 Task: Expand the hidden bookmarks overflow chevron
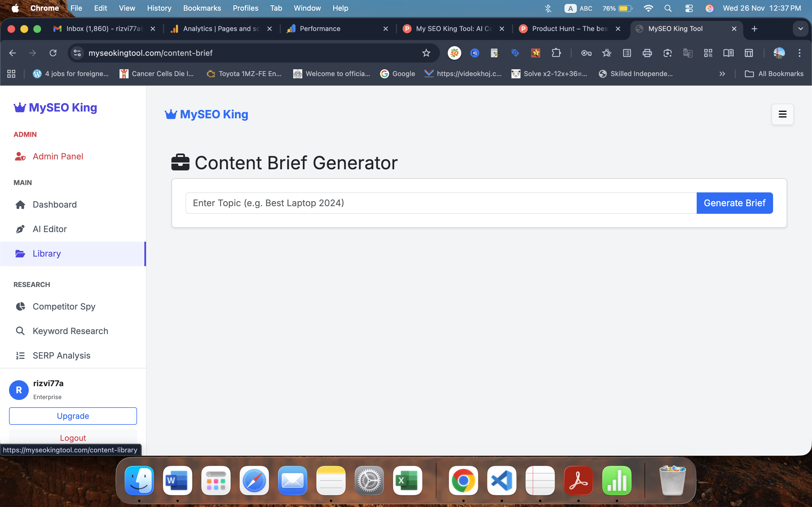coord(722,74)
